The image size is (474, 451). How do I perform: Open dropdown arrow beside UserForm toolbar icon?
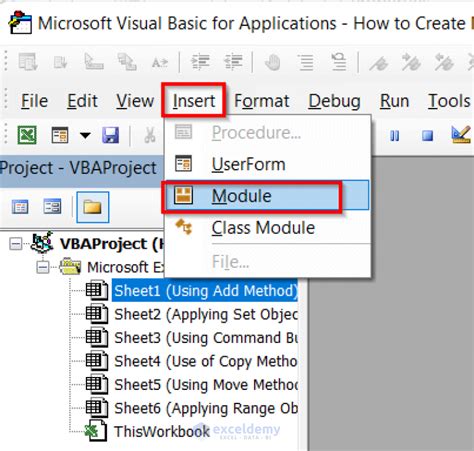coord(85,135)
